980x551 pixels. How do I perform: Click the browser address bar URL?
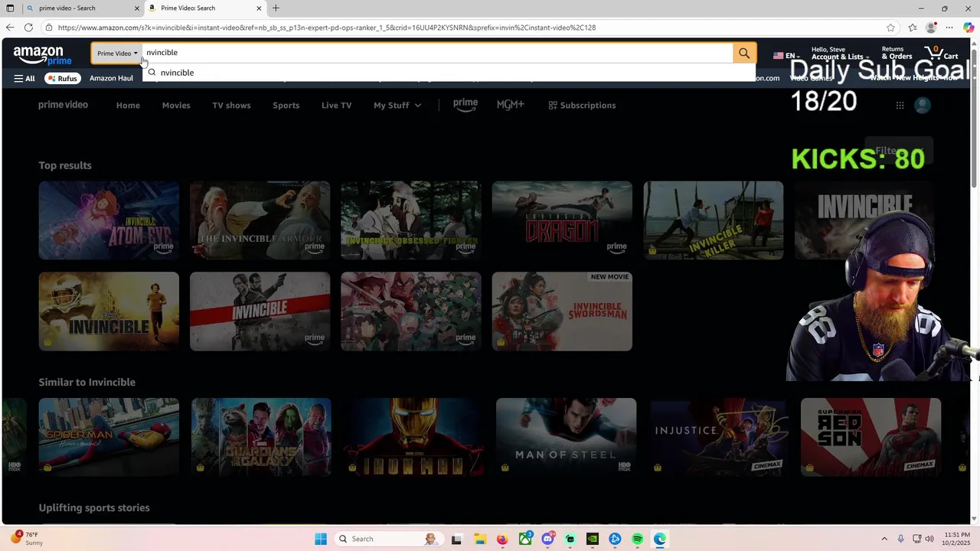coord(326,28)
